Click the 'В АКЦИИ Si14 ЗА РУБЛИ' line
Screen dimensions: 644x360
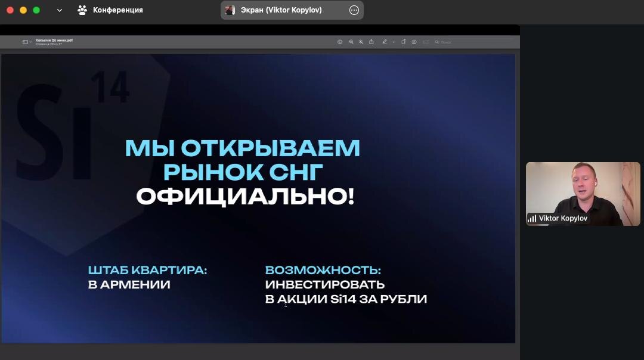pyautogui.click(x=346, y=299)
